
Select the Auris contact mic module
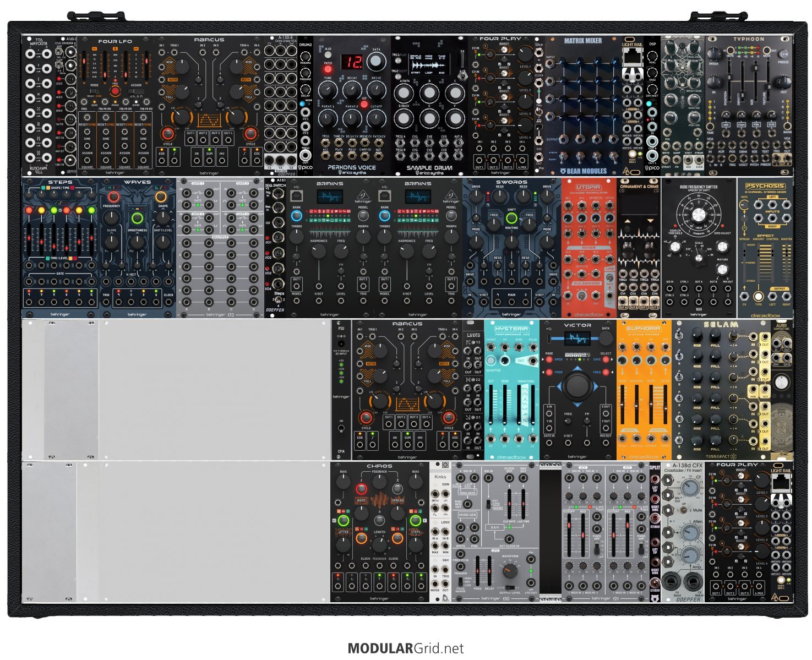click(781, 389)
